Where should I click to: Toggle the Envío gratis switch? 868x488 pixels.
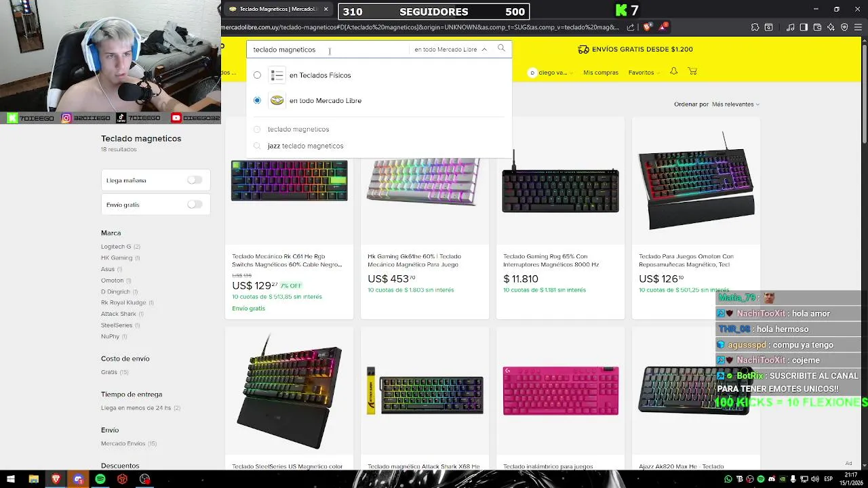[x=195, y=205]
